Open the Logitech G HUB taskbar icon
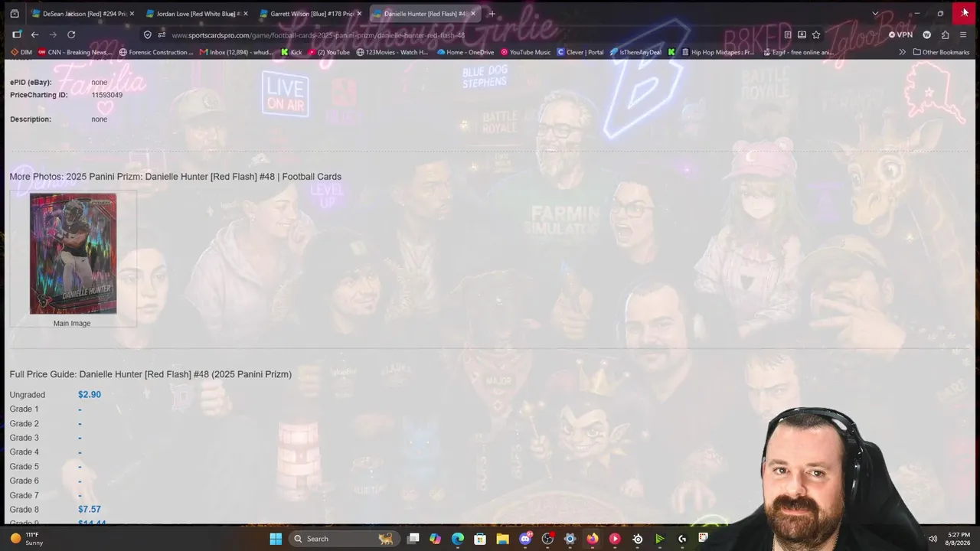This screenshot has height=551, width=980. 682,539
